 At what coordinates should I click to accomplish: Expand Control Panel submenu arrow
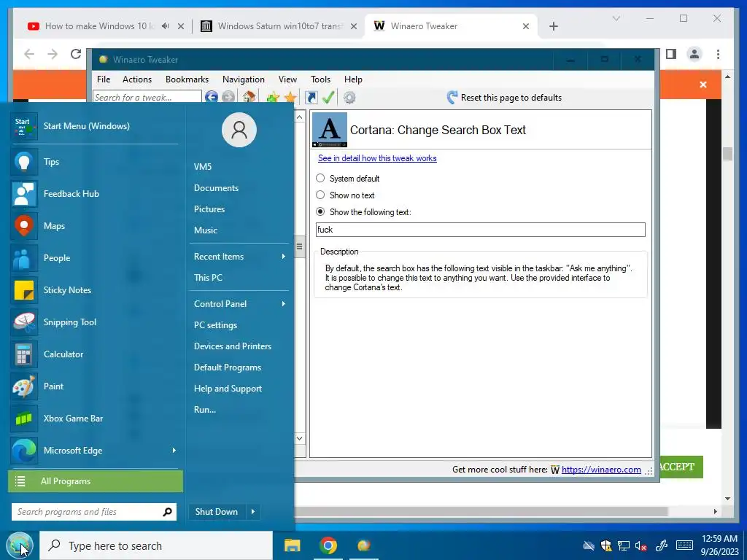(284, 304)
